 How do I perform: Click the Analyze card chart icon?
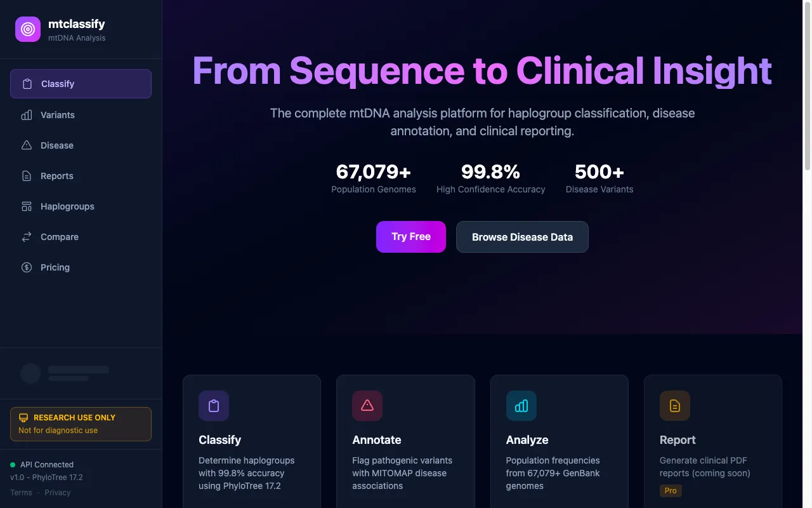coord(521,406)
